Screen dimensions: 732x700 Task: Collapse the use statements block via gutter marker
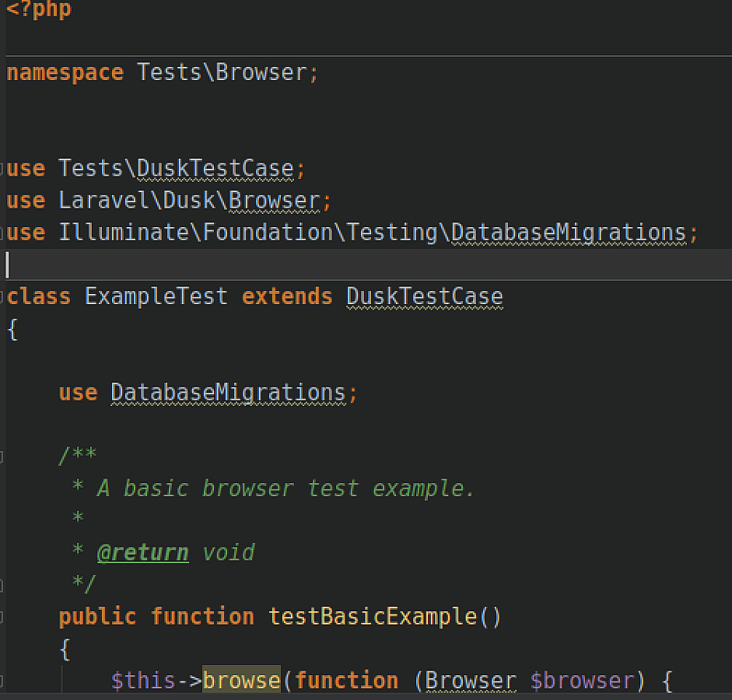point(4,168)
